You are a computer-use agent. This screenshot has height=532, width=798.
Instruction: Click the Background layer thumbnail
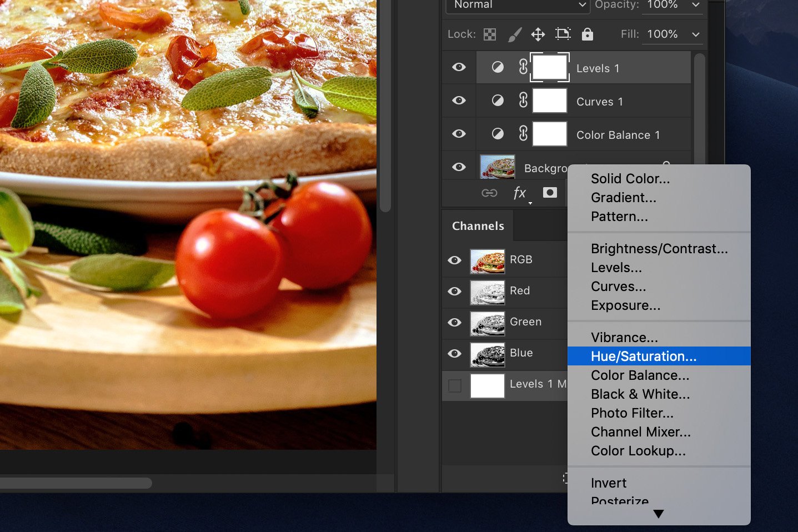[497, 167]
